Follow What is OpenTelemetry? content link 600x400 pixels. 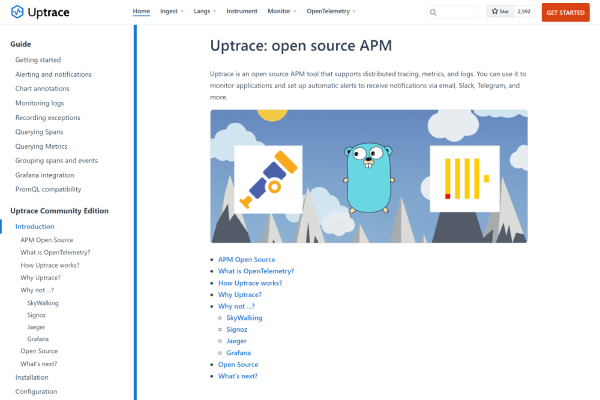(256, 271)
